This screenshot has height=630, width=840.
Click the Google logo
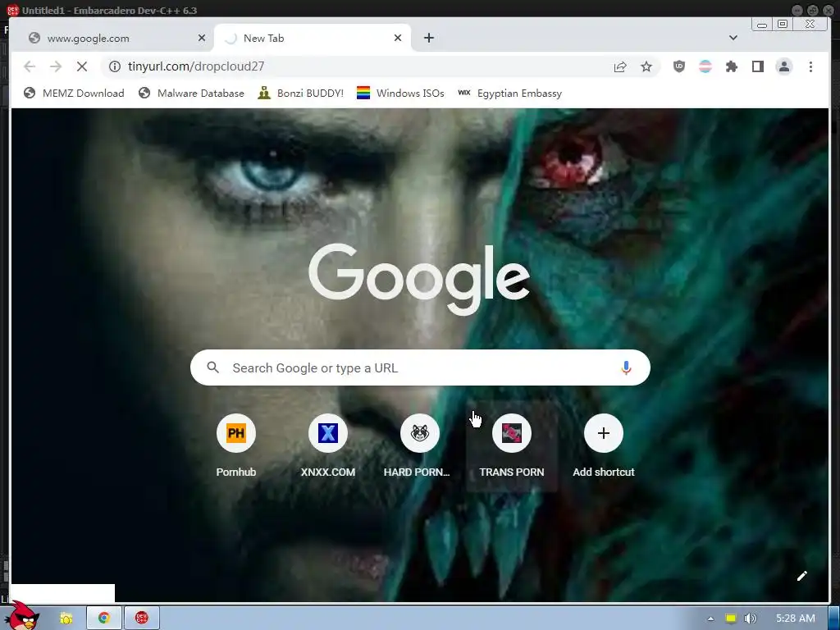419,279
